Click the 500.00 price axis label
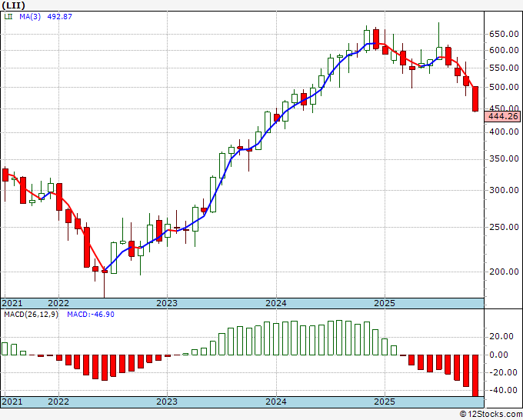 click(504, 87)
